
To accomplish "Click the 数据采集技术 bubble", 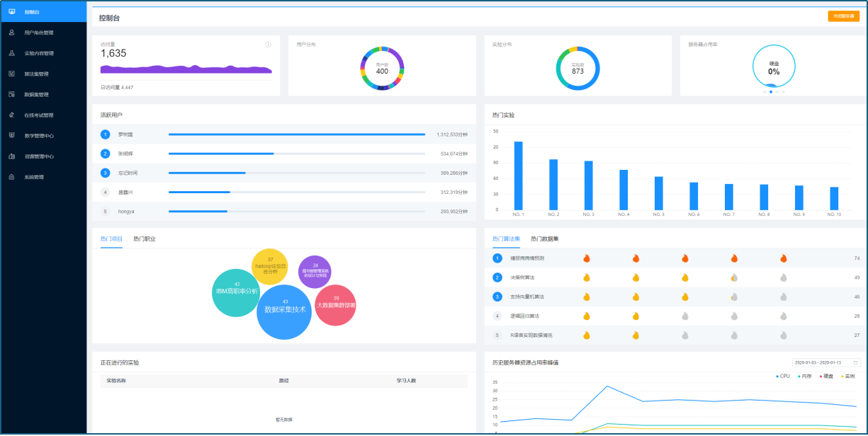I will coord(285,311).
